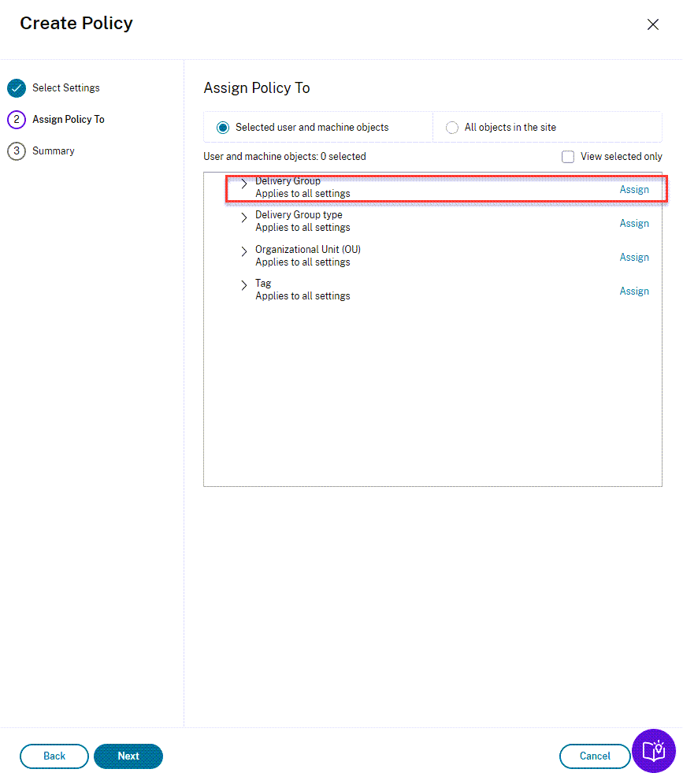
Task: Click the help book icon button
Action: [x=654, y=751]
